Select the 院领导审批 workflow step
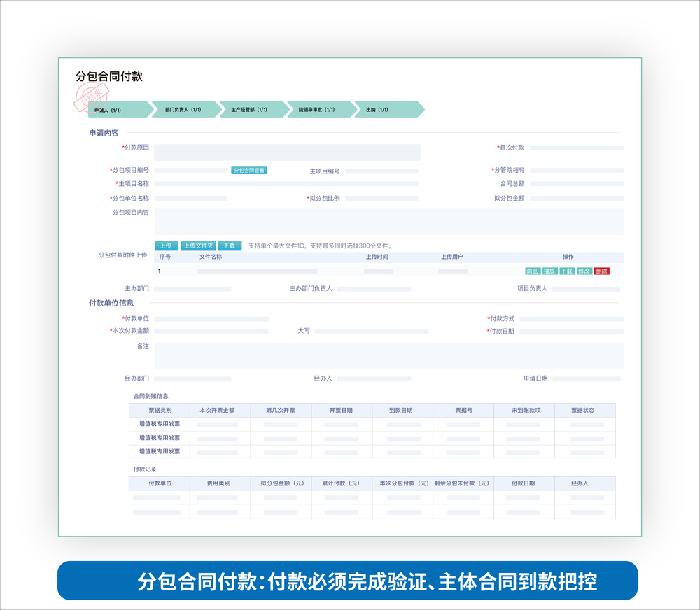The height and width of the screenshot is (610, 700). (317, 110)
